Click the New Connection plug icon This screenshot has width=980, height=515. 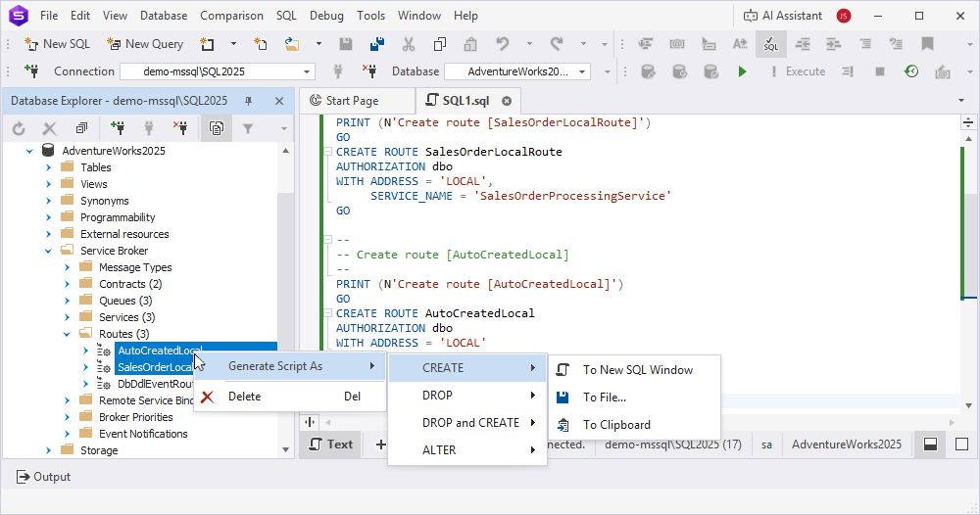click(x=32, y=71)
